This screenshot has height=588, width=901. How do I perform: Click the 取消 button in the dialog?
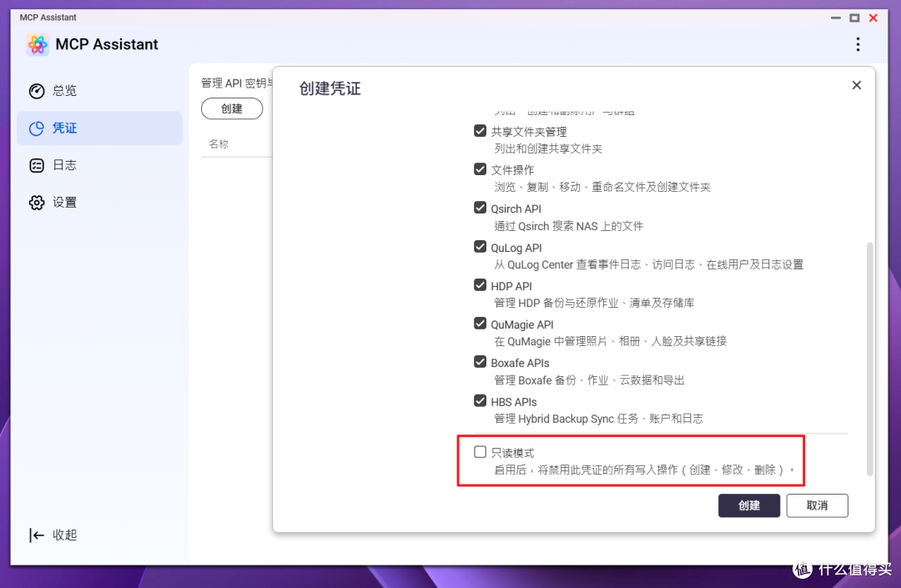pyautogui.click(x=817, y=505)
